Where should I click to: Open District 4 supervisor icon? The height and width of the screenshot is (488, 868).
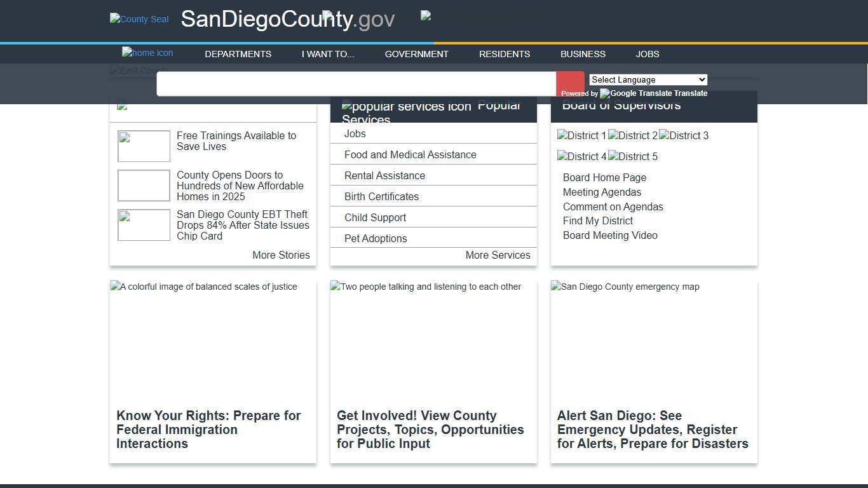(581, 156)
